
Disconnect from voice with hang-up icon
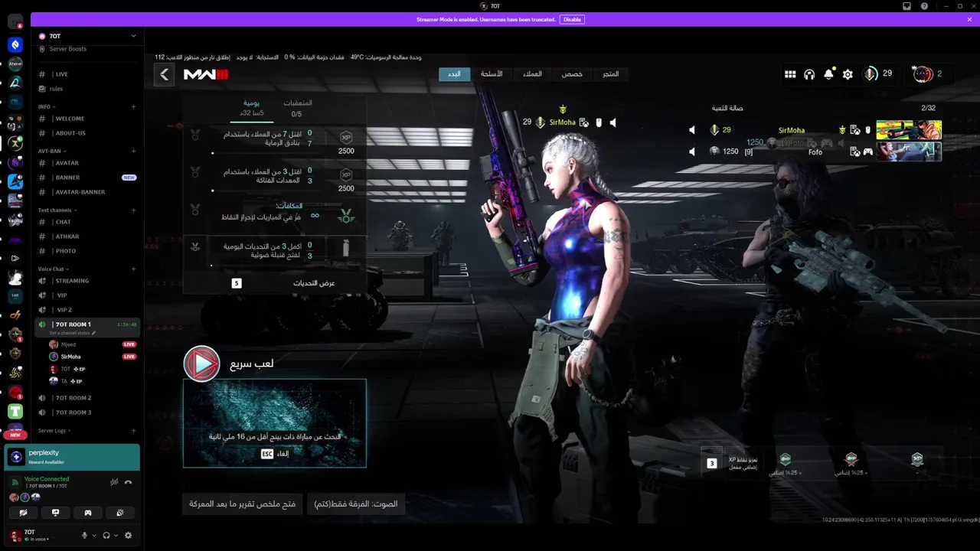click(x=128, y=482)
